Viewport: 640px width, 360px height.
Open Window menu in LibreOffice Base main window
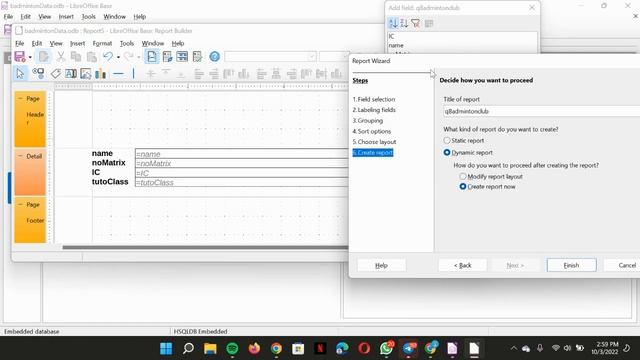pos(114,17)
